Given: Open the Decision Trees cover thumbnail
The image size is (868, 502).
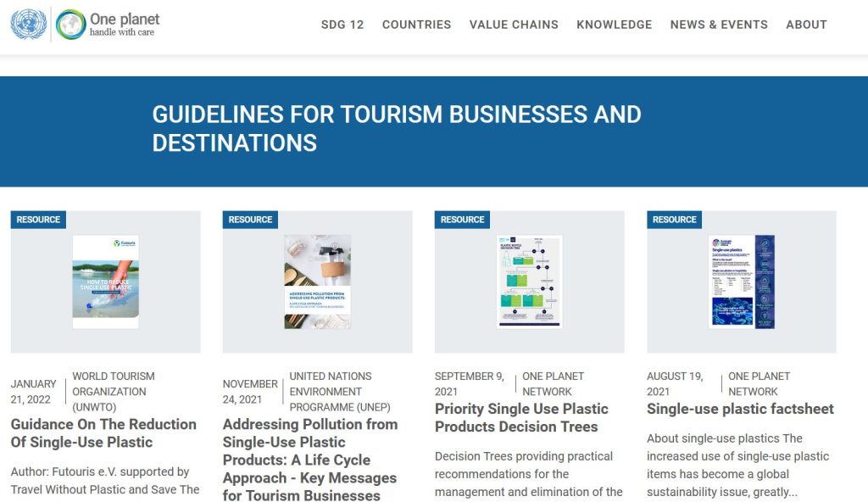Looking at the screenshot, I should click(x=530, y=282).
